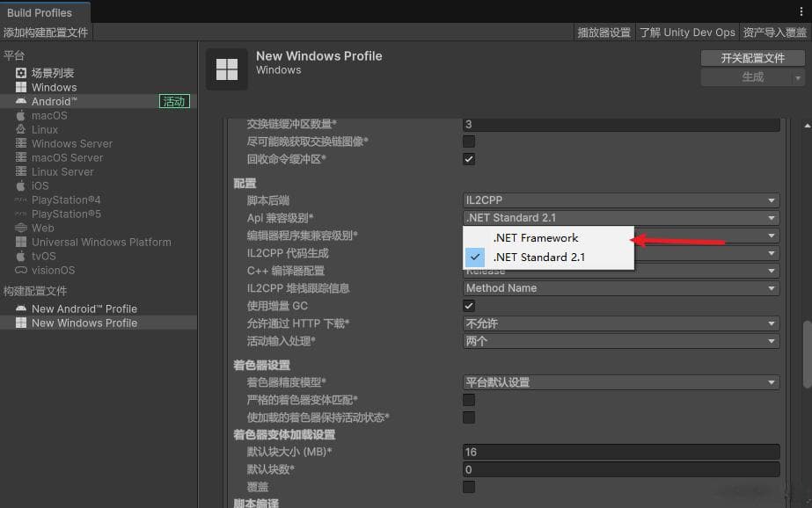Click 添加构建配置文件 button
The height and width of the screenshot is (508, 812).
click(x=46, y=33)
